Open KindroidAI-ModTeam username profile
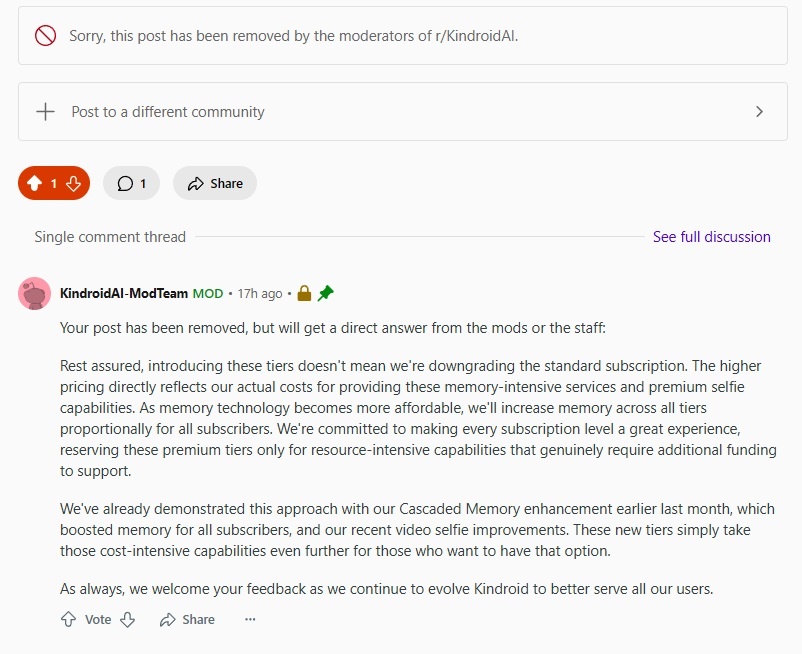Viewport: 802px width, 654px height. pos(124,294)
